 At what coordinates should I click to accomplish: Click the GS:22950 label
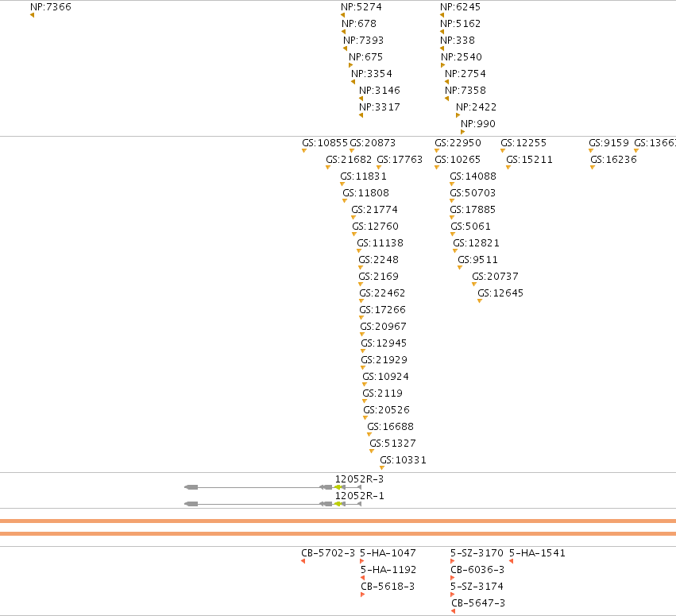click(x=458, y=143)
